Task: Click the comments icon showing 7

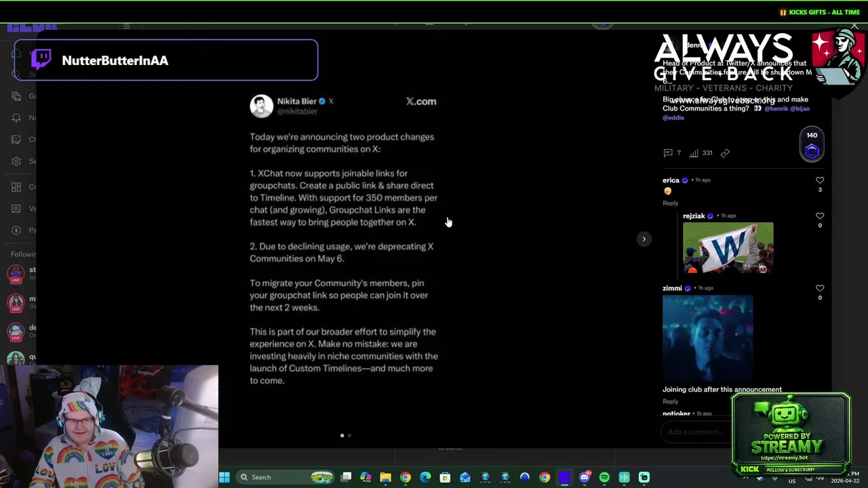Action: (668, 153)
